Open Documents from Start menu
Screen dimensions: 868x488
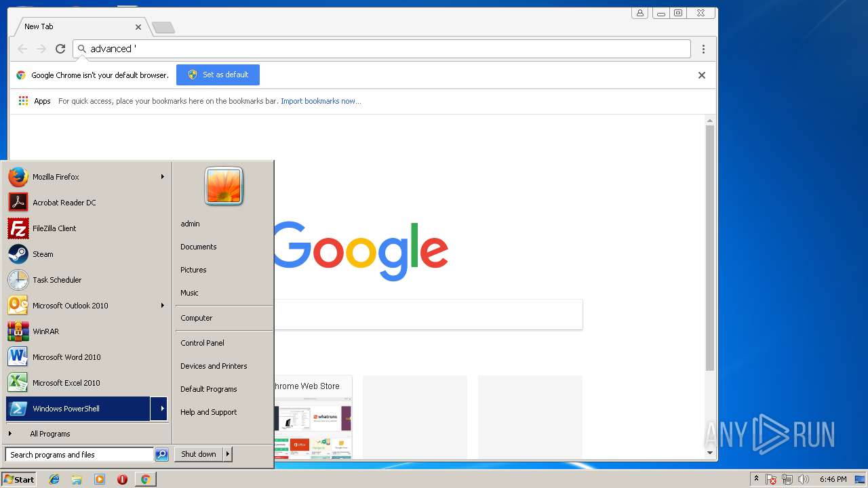199,247
